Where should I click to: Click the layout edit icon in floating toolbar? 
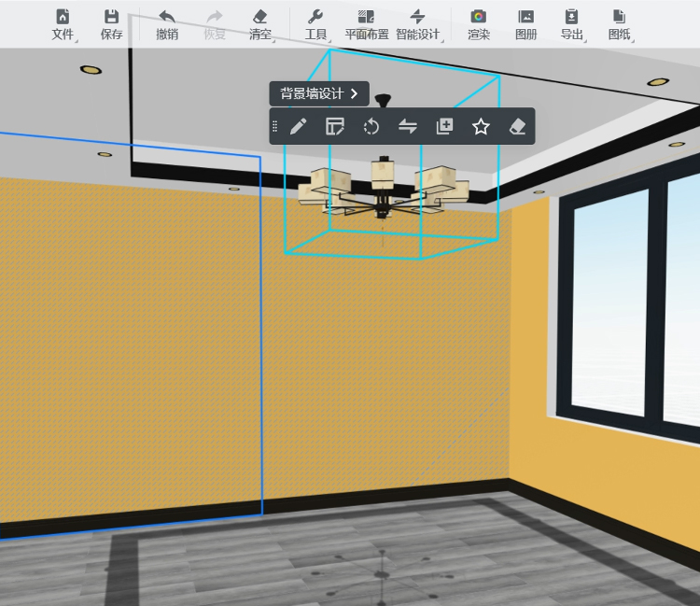point(335,126)
